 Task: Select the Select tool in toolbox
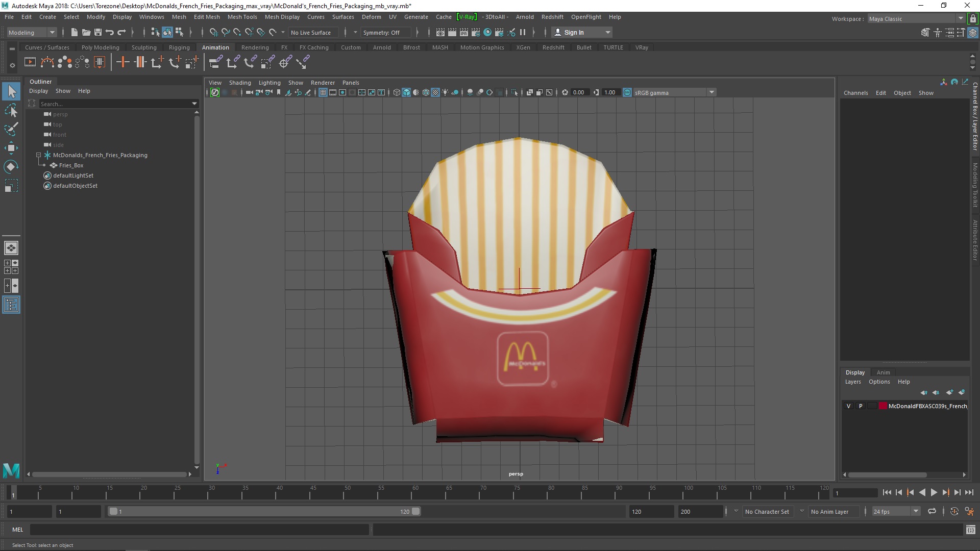[11, 92]
